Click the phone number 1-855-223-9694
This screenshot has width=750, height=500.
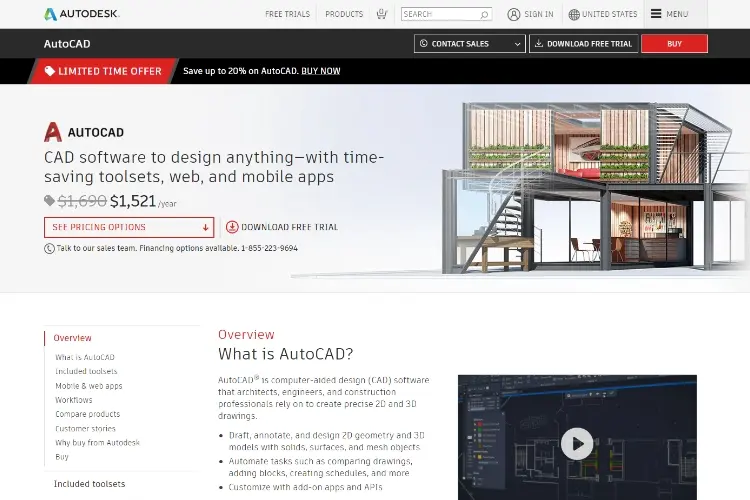269,248
